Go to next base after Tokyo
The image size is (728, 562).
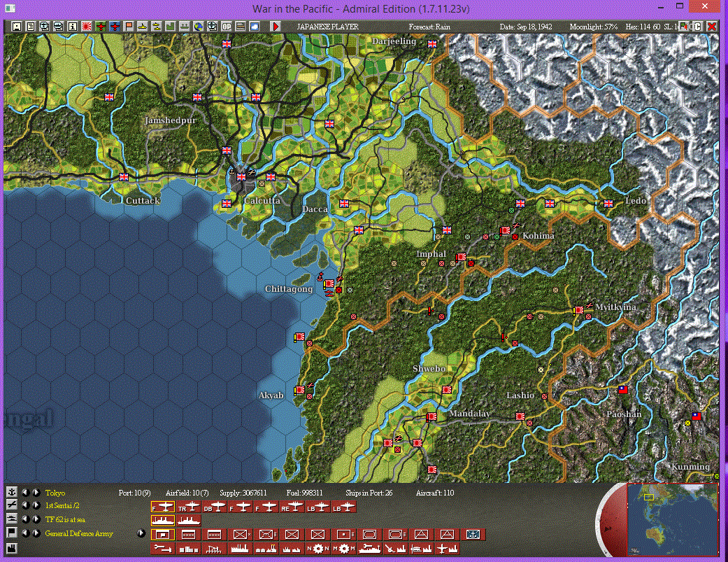[35, 492]
